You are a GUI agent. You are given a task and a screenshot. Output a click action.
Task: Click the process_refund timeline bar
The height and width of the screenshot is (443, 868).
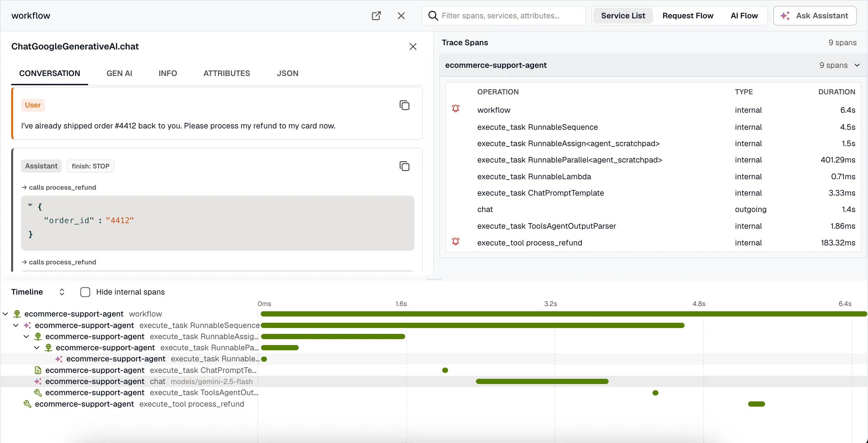pyautogui.click(x=756, y=404)
